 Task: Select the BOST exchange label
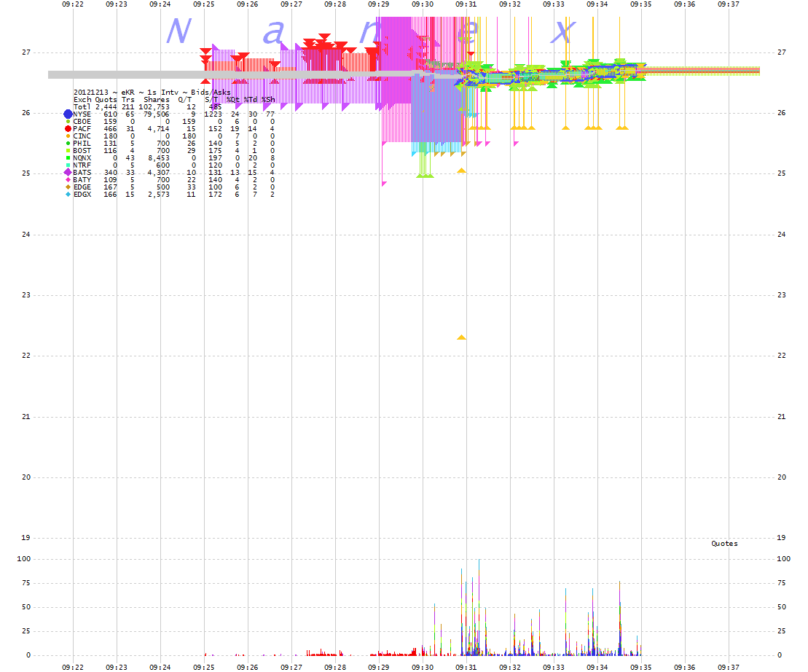(82, 150)
